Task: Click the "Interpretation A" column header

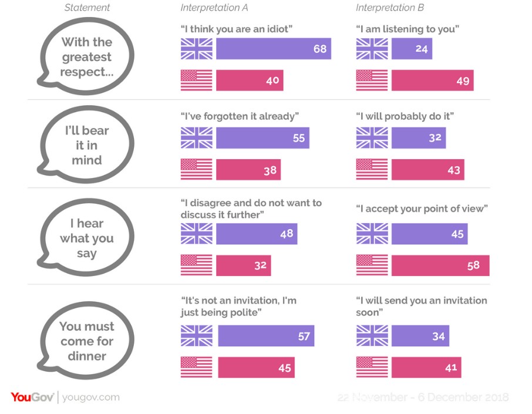Action: coord(214,8)
